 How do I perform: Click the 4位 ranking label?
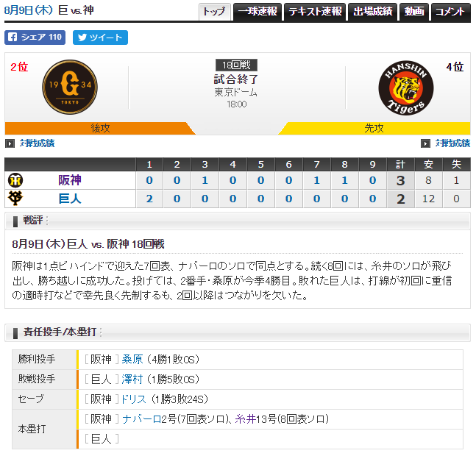click(x=455, y=67)
